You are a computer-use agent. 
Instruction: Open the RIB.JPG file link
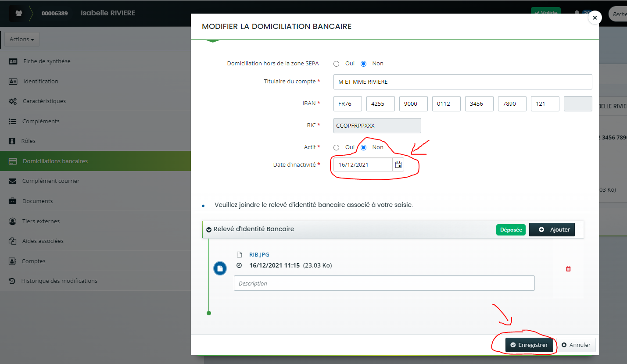click(x=259, y=254)
